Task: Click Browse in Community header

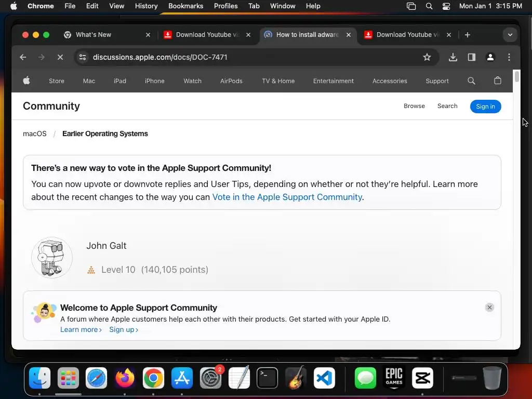Action: click(x=414, y=106)
